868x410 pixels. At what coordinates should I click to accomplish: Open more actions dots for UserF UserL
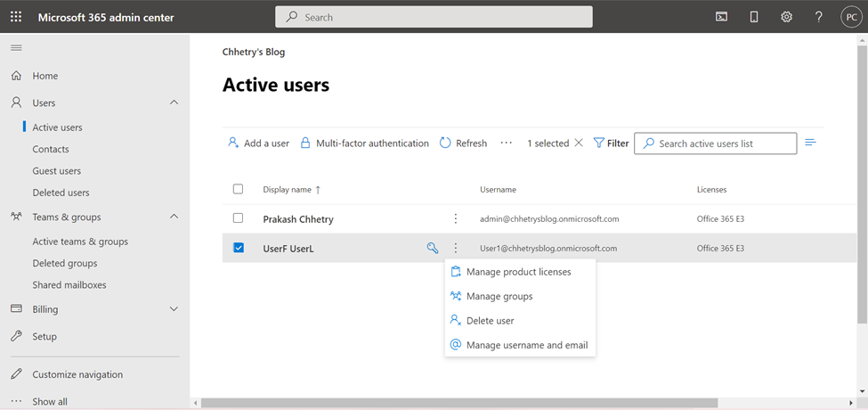[x=456, y=248]
